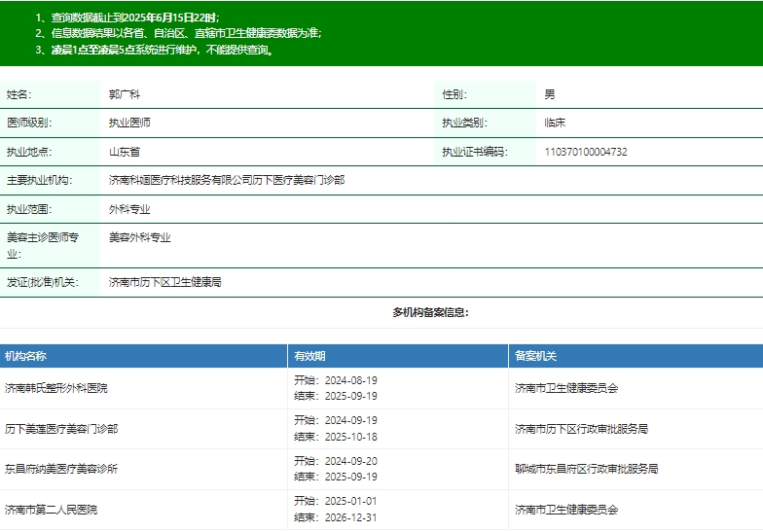Click the 有效期 column header
763x532 pixels.
[x=309, y=356]
